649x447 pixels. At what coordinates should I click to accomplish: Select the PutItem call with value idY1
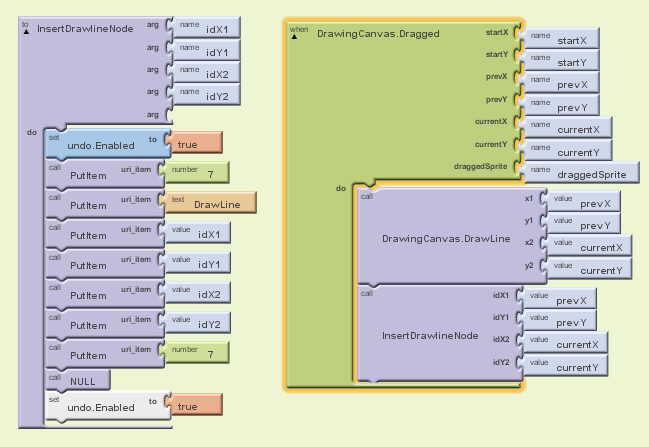104,264
